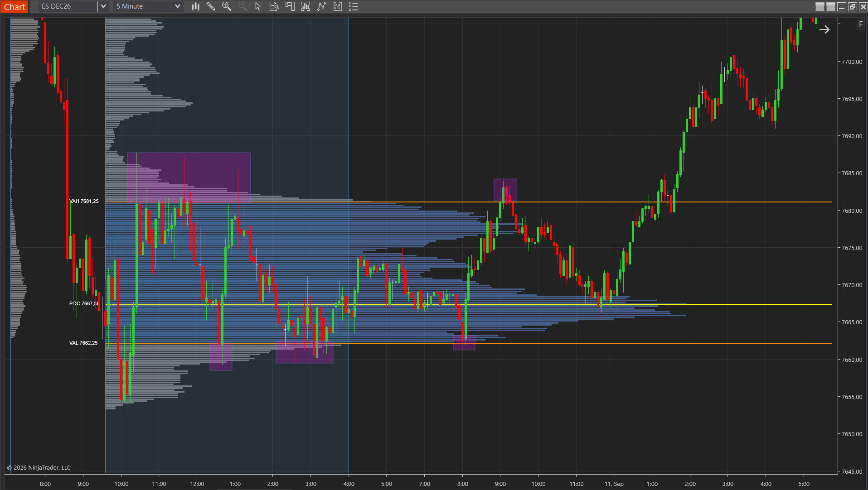Open the chart templates icon
The image size is (868, 490).
tap(338, 6)
